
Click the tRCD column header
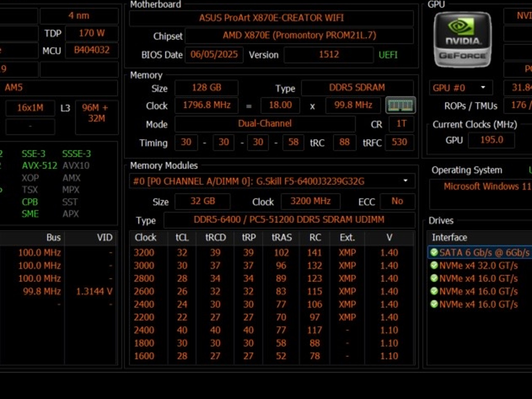[x=215, y=237]
